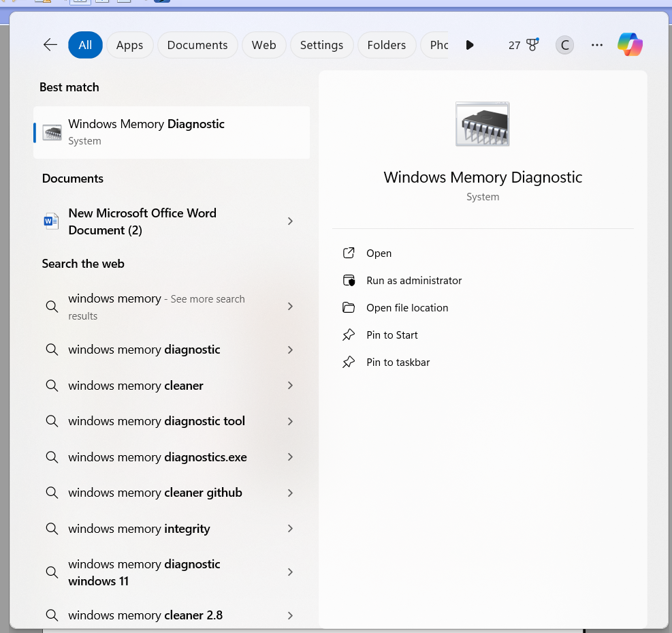Expand 'windows memory diagnostic tool' chevron
Viewport: 672px width, 633px height.
pos(290,421)
